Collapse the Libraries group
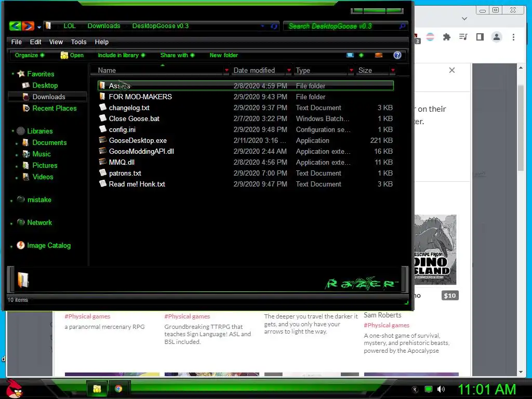Image resolution: width=532 pixels, height=399 pixels. tap(13, 130)
